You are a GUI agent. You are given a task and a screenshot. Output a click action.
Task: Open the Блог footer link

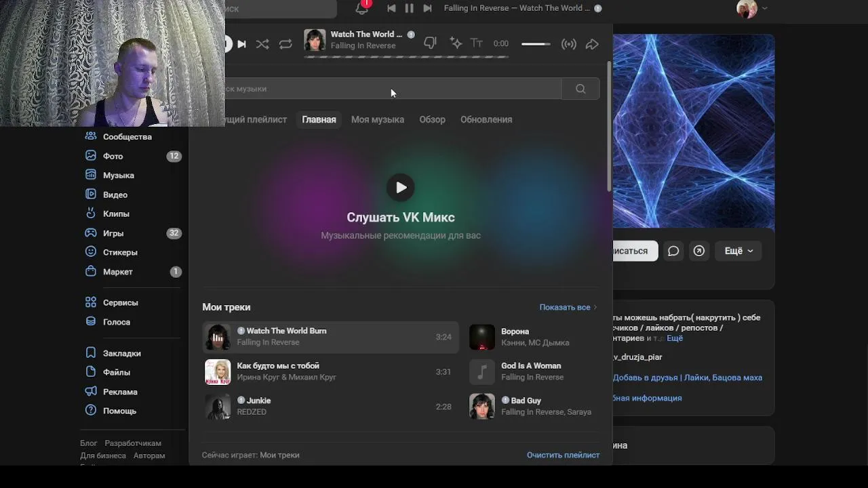89,443
